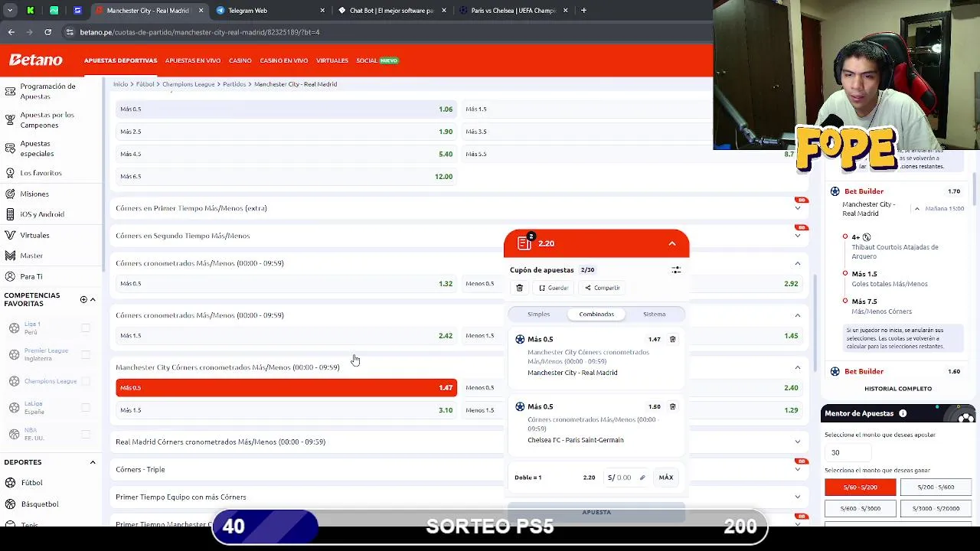Collapse Bet Builder Manchester City details chevron

(916, 208)
